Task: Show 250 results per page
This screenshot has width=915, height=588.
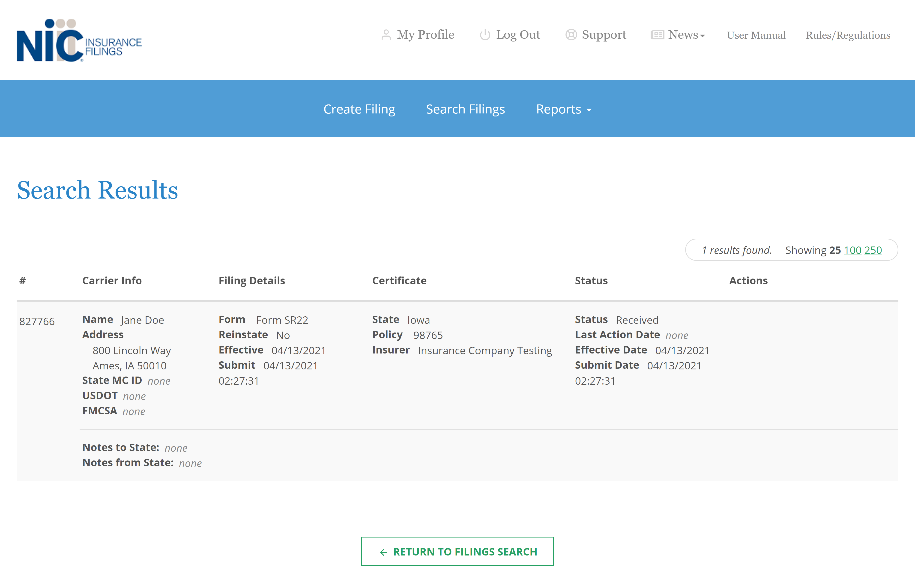Action: point(873,250)
